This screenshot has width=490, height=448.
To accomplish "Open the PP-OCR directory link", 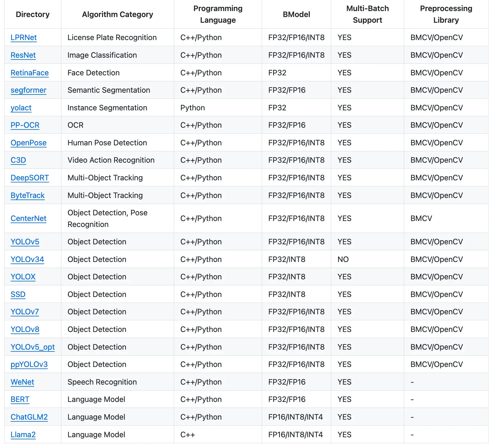I will 25,125.
